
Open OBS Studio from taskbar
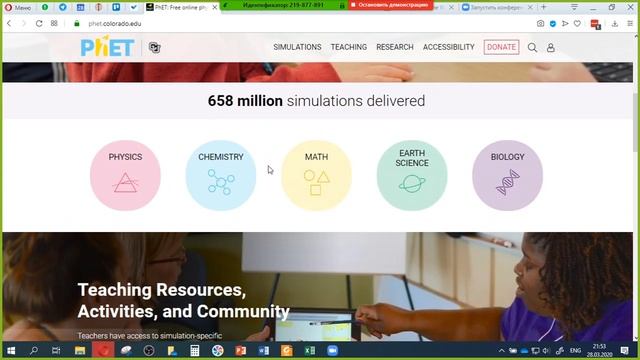coord(149,351)
